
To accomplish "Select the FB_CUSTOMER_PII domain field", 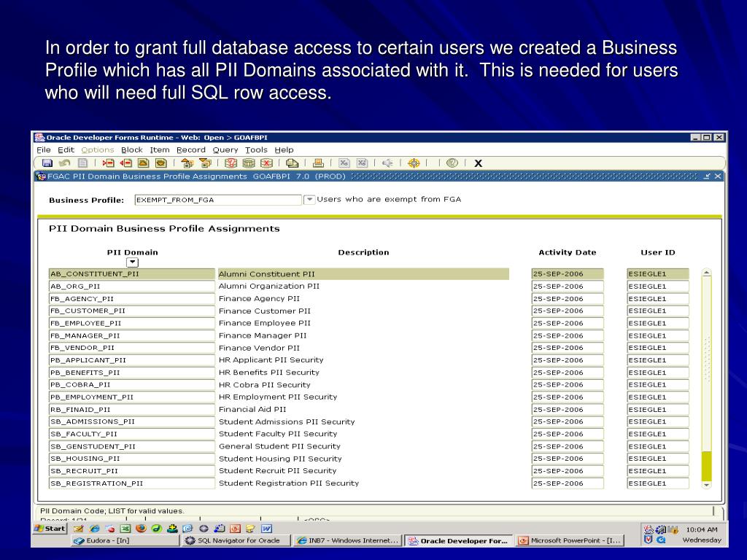I will click(132, 311).
